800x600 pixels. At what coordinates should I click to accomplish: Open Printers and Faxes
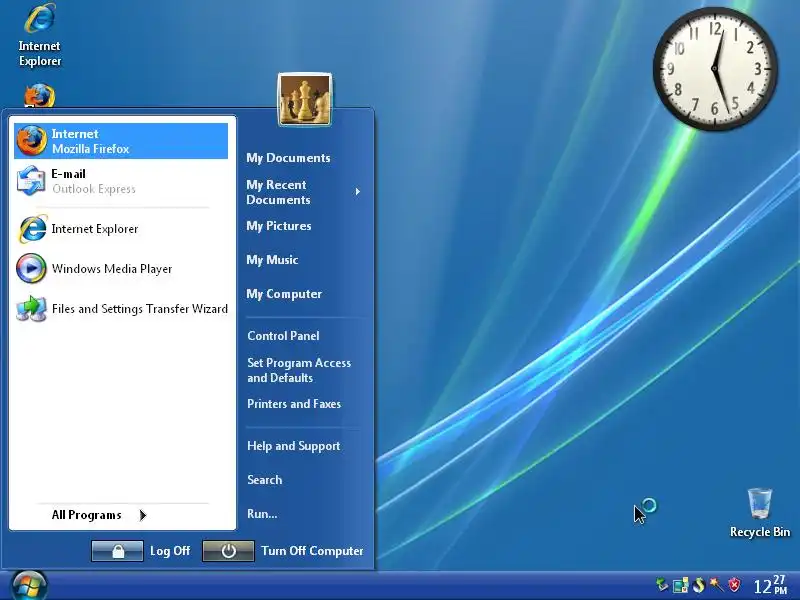294,404
